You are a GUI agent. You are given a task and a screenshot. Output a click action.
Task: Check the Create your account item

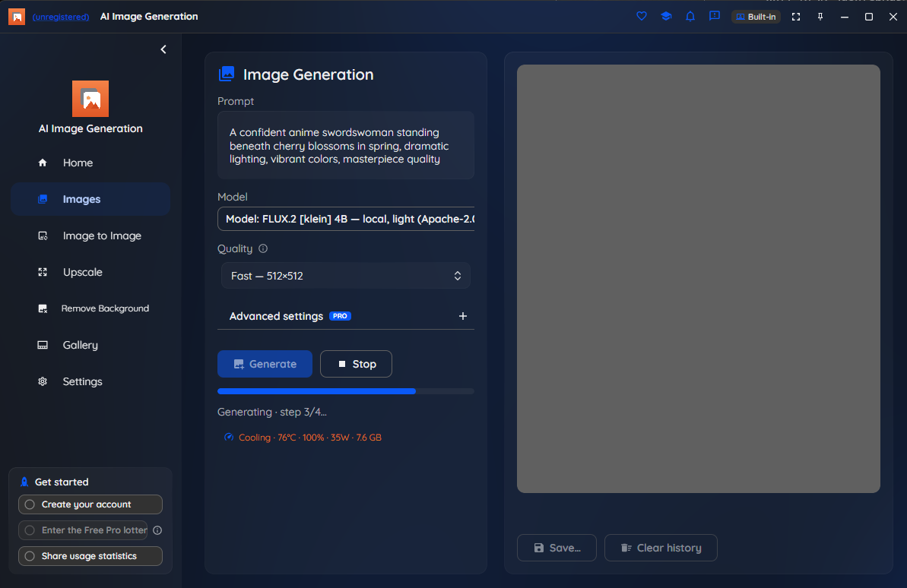90,504
